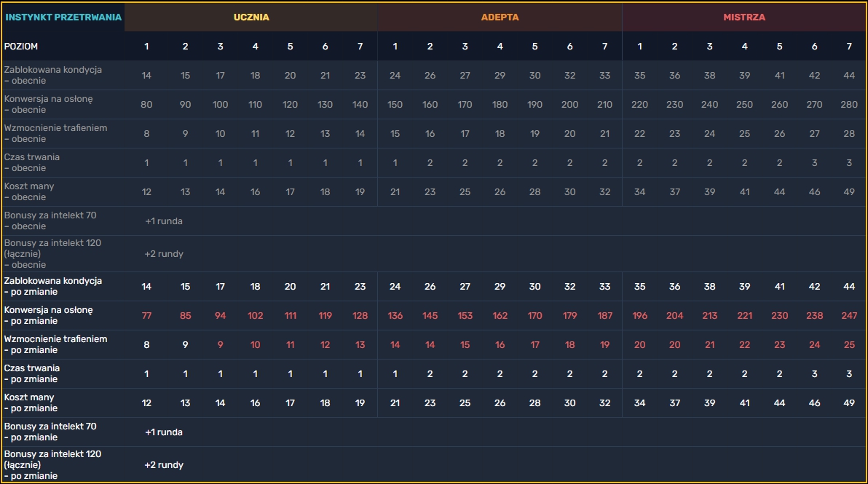
Task: Click red value 162 in Konwersja row
Action: tap(500, 316)
